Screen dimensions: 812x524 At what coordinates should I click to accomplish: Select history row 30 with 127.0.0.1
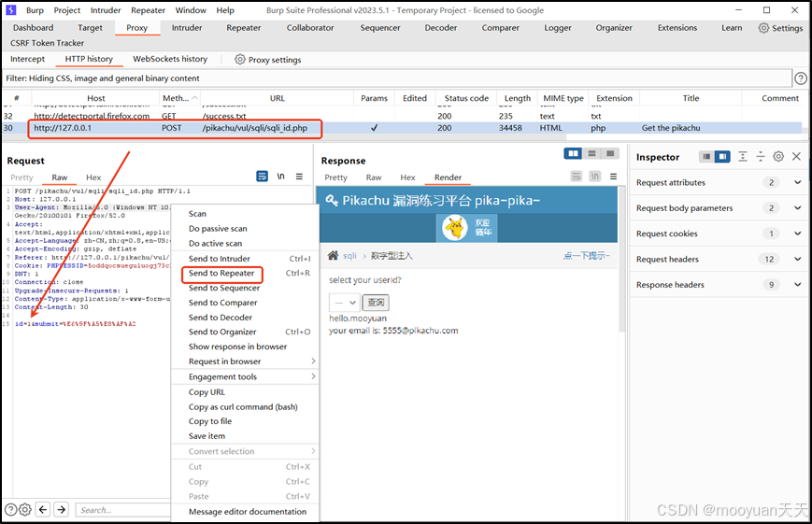point(402,128)
